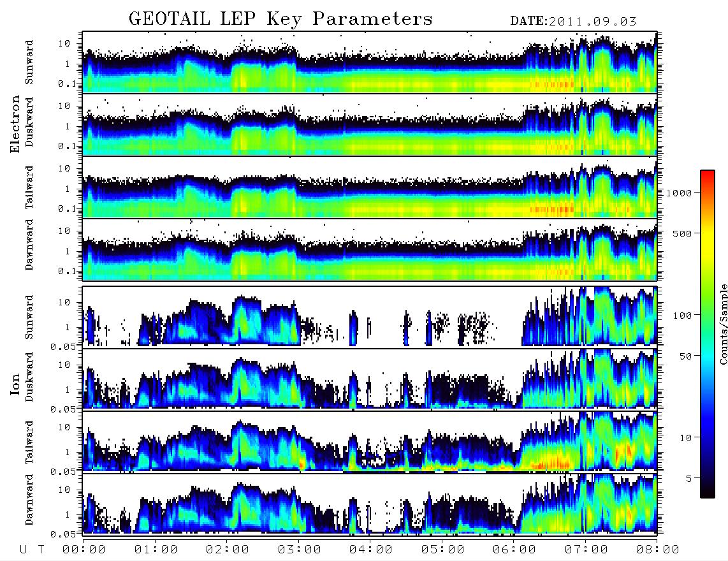Click the Electron 'Duskward' panel label

(29, 122)
